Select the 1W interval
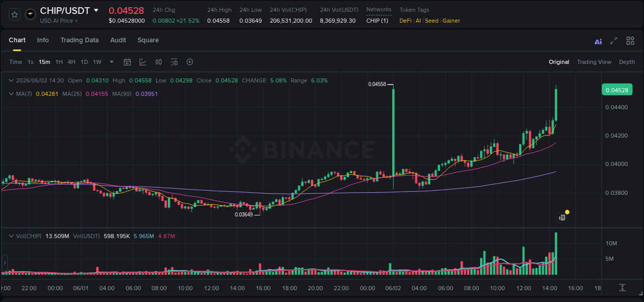644x302 pixels. [97, 62]
